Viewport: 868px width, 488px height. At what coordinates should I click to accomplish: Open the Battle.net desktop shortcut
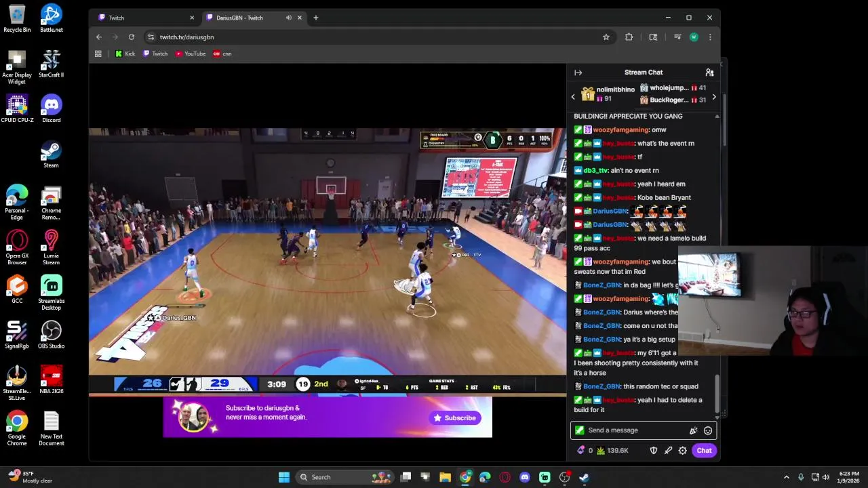click(x=51, y=18)
